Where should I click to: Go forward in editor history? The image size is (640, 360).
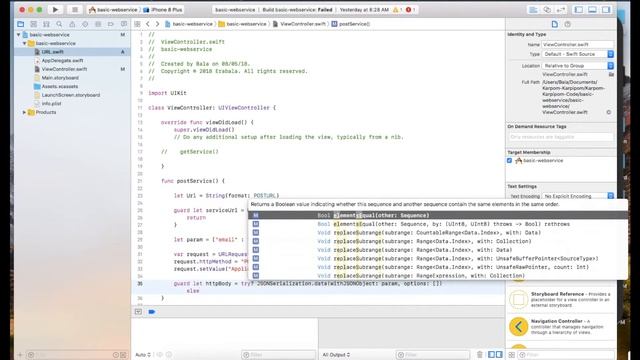pos(157,24)
